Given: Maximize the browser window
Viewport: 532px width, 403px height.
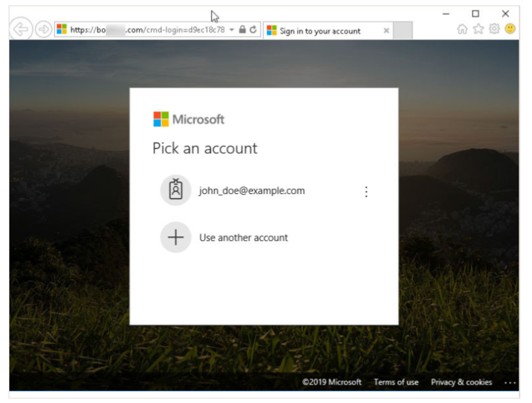Looking at the screenshot, I should click(x=476, y=13).
